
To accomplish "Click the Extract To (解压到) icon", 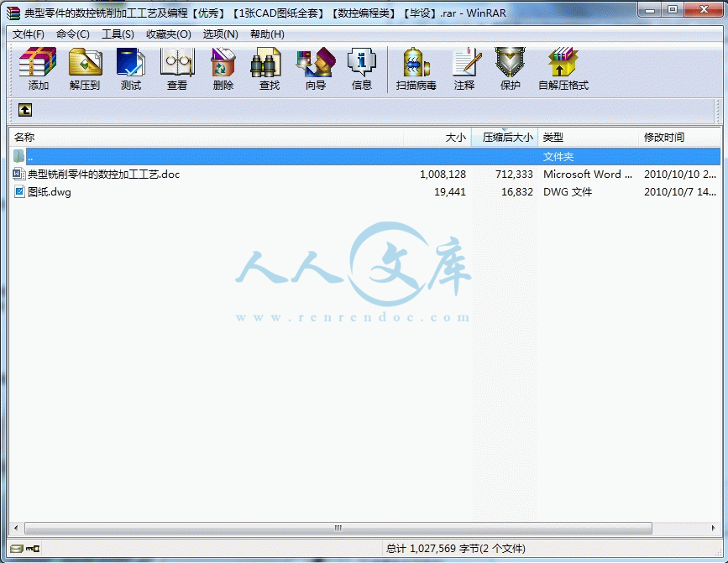I will point(85,69).
